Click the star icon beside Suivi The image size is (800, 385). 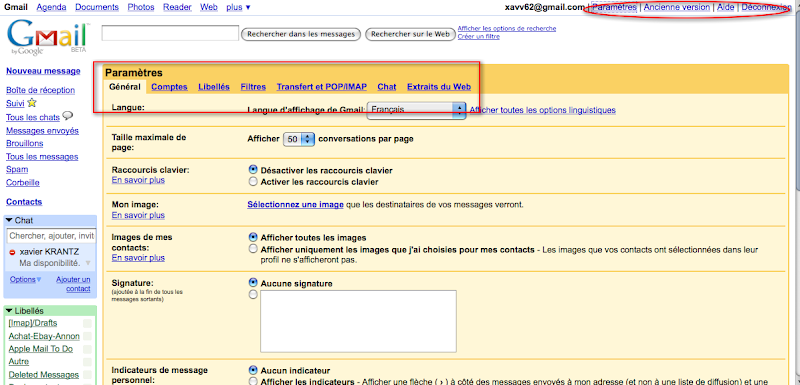(32, 103)
